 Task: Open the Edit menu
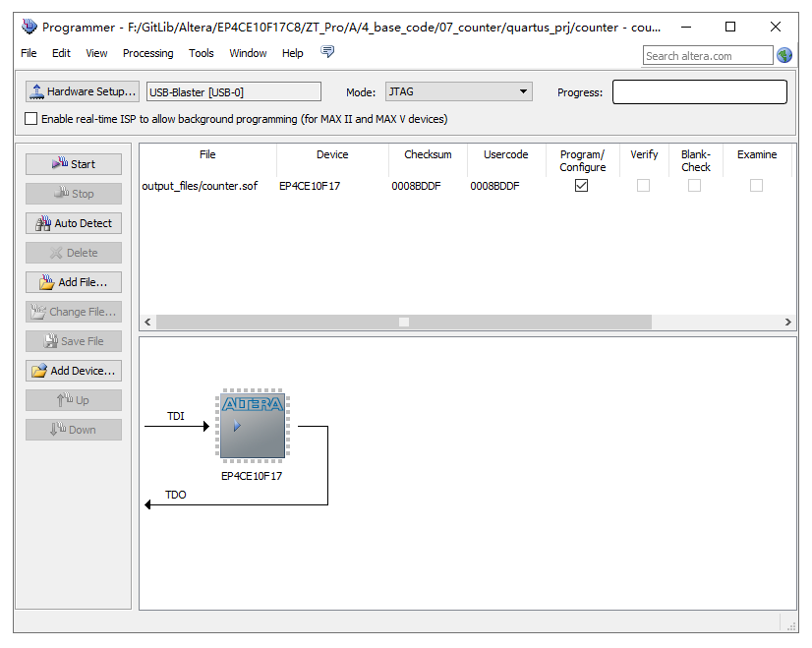point(61,53)
